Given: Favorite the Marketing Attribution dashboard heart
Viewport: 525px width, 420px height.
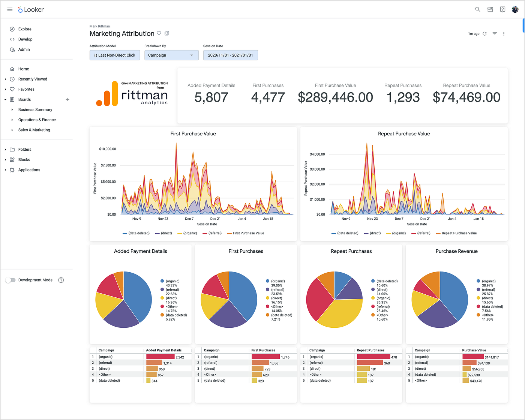Looking at the screenshot, I should point(159,33).
